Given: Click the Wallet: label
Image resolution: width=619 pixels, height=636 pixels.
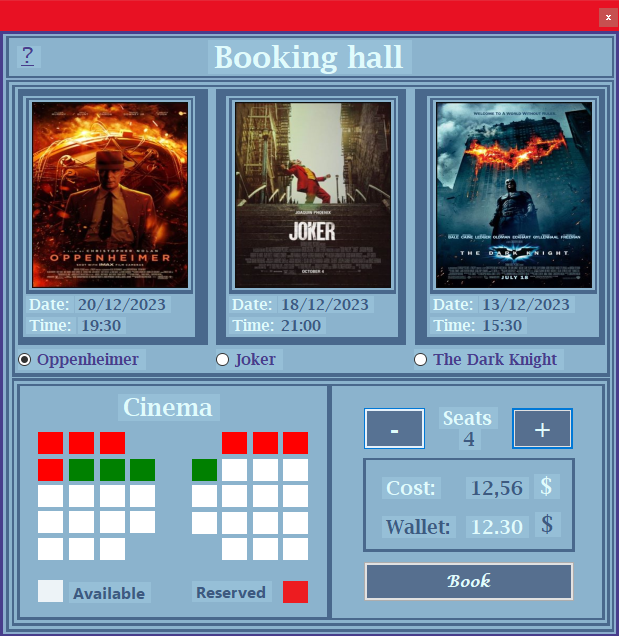Looking at the screenshot, I should [418, 527].
